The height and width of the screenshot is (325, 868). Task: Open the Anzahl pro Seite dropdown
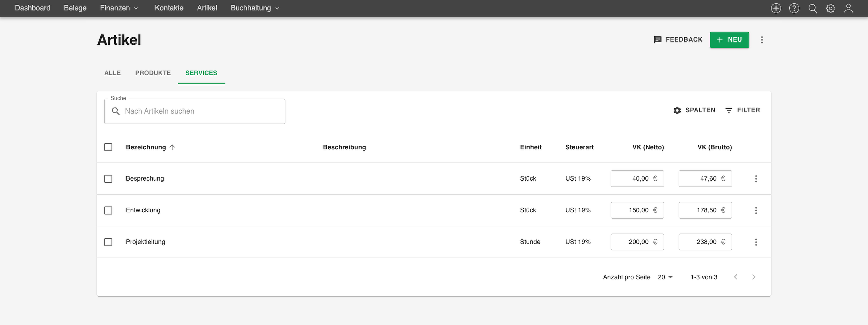coord(665,277)
